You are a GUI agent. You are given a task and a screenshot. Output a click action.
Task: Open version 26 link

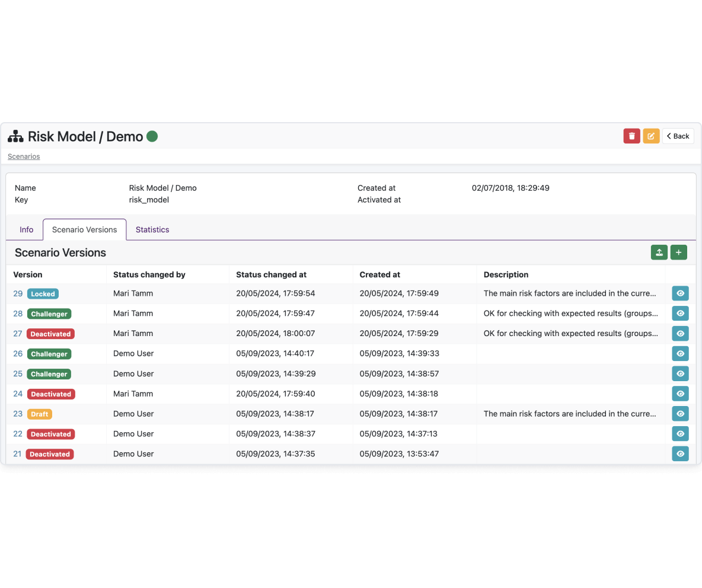18,353
